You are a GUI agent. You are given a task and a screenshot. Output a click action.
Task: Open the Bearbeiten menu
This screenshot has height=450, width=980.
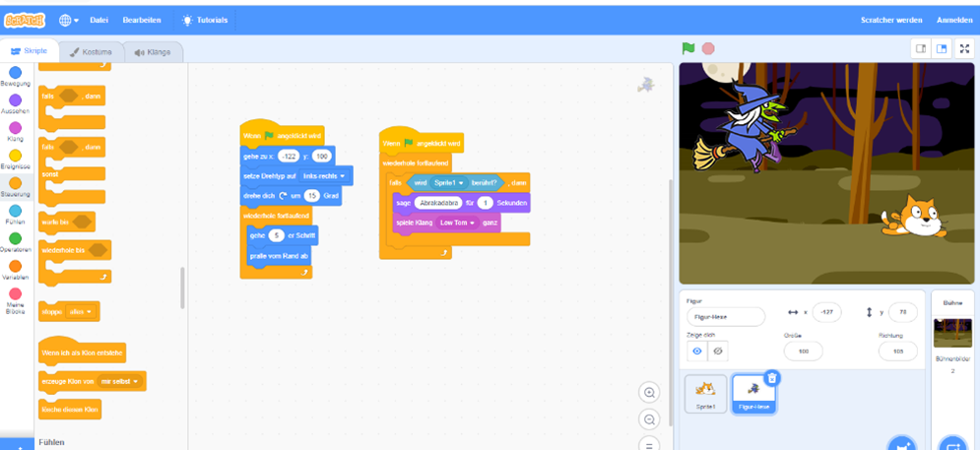141,20
